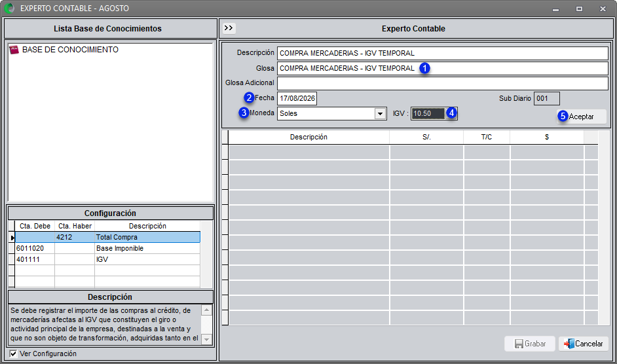Click the Descripción input field
Screen dimensions: 617x364
442,53
